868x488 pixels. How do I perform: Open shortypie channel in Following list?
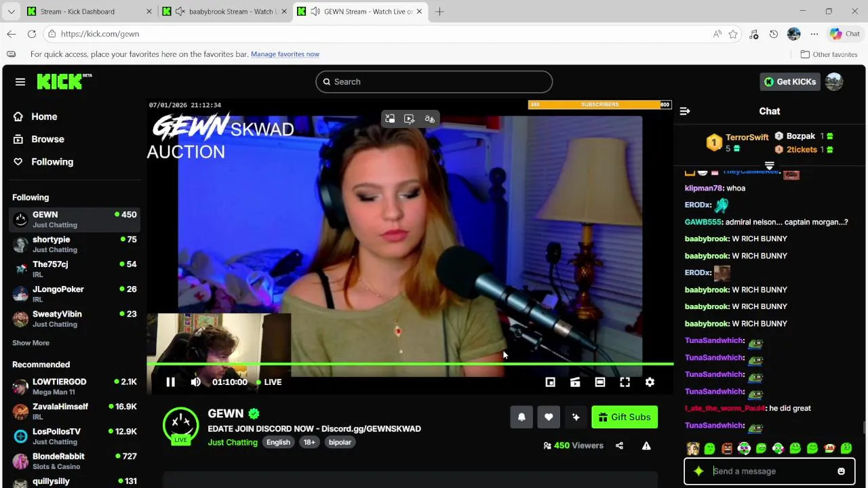pyautogui.click(x=75, y=244)
